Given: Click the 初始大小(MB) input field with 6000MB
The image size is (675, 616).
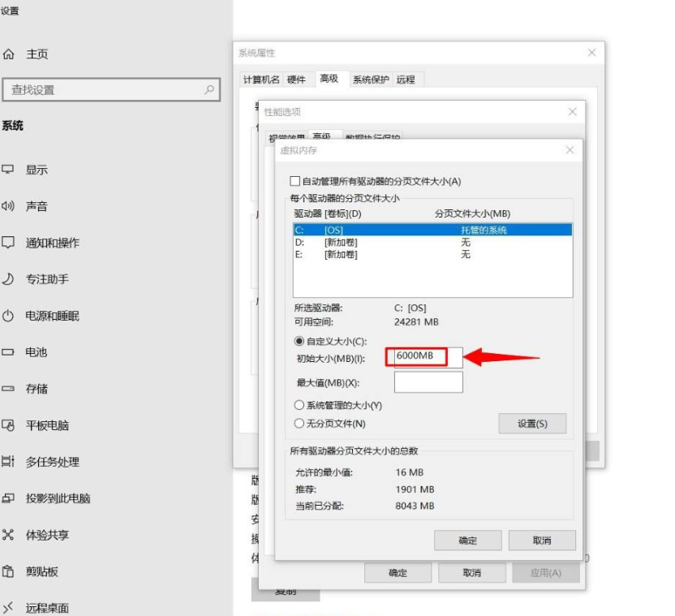Looking at the screenshot, I should point(428,357).
